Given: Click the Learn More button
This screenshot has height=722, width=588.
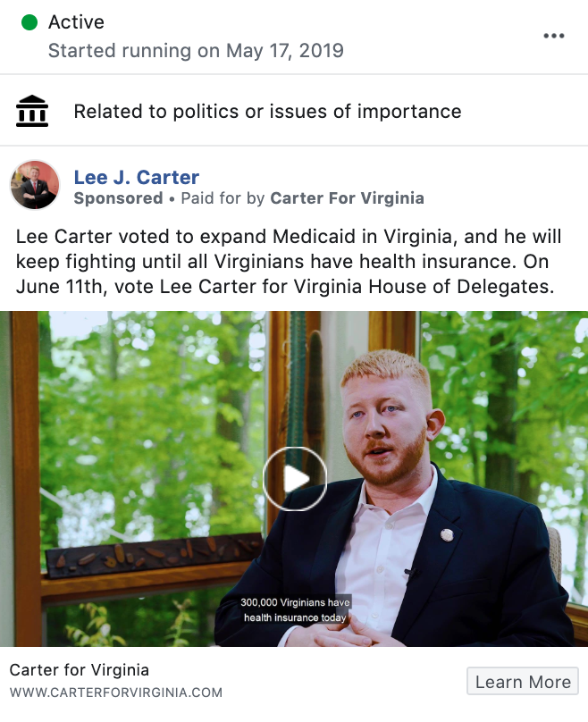Looking at the screenshot, I should 523,681.
